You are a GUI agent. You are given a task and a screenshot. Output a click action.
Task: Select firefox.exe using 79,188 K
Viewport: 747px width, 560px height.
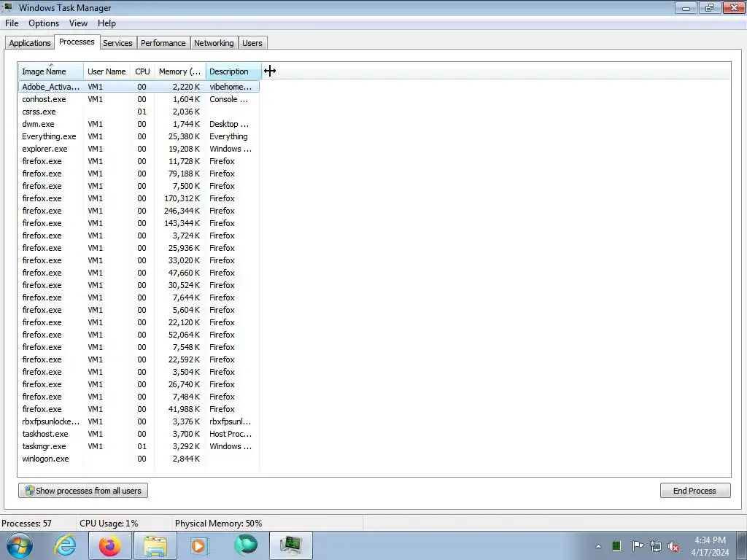[139, 174]
